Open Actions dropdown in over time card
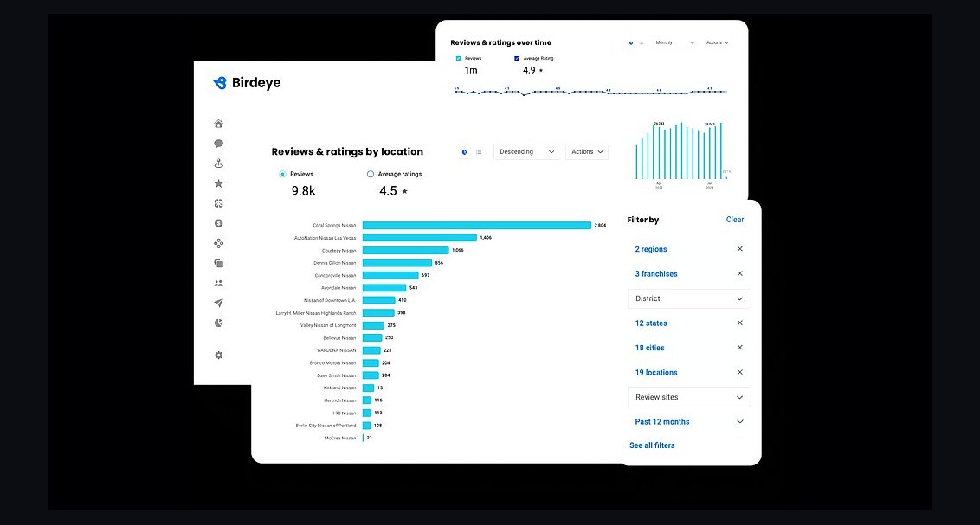 pos(717,43)
